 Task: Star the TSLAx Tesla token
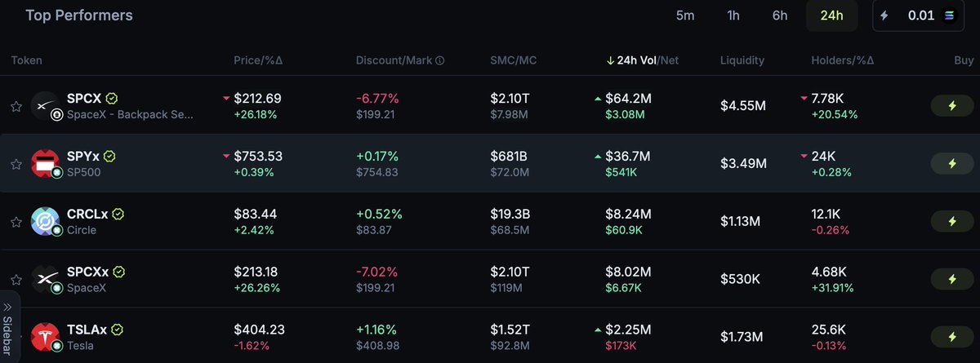16,337
